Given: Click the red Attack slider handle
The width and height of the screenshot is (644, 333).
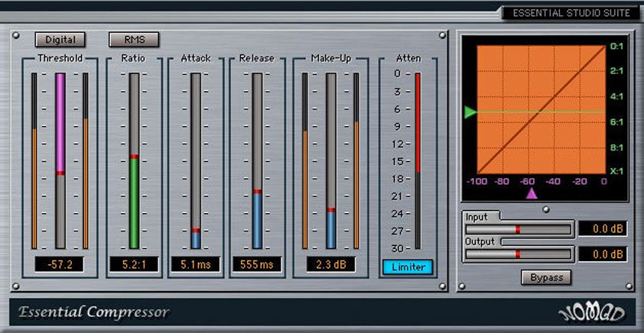Looking at the screenshot, I should coord(196,230).
